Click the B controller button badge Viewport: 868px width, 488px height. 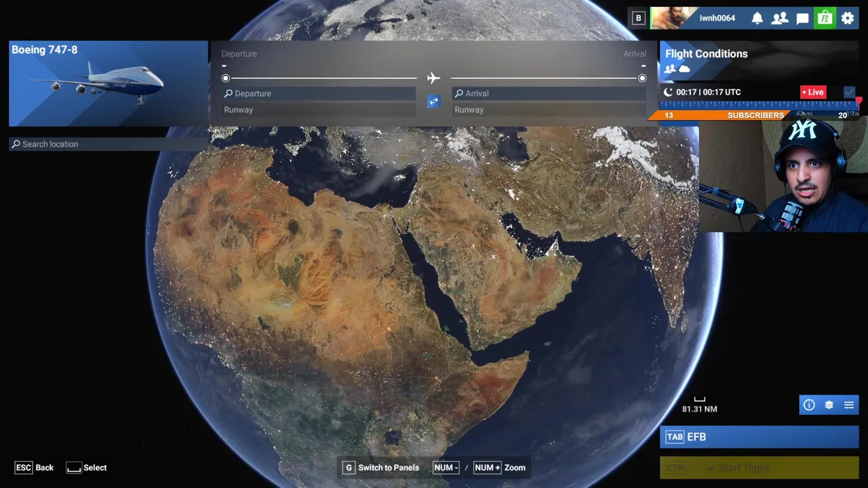[638, 18]
